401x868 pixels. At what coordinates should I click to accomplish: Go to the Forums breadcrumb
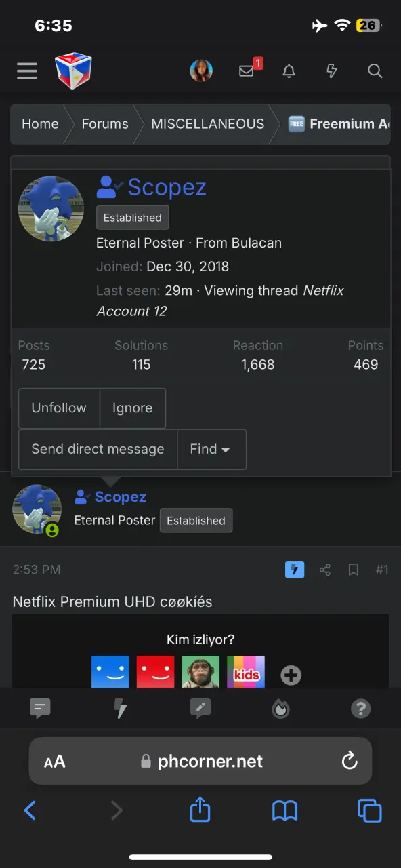click(105, 124)
